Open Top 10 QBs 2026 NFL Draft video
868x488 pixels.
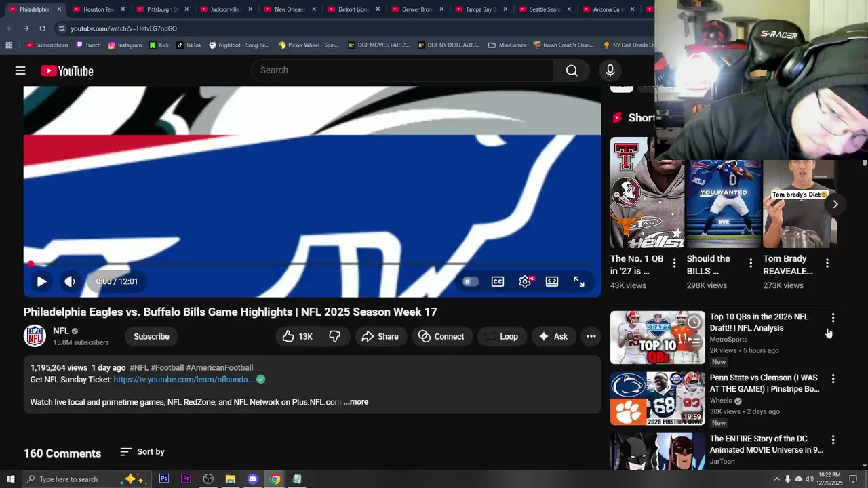[x=657, y=338]
